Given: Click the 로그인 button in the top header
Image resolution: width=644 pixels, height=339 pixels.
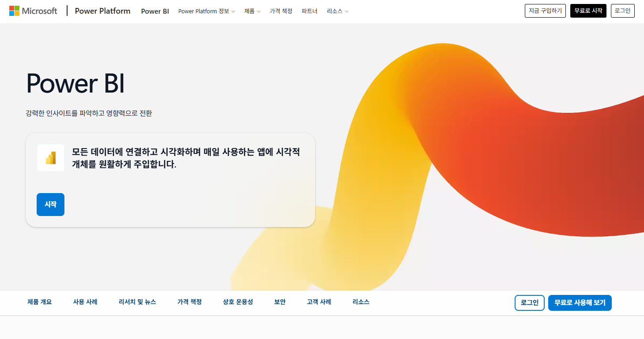Looking at the screenshot, I should 623,11.
